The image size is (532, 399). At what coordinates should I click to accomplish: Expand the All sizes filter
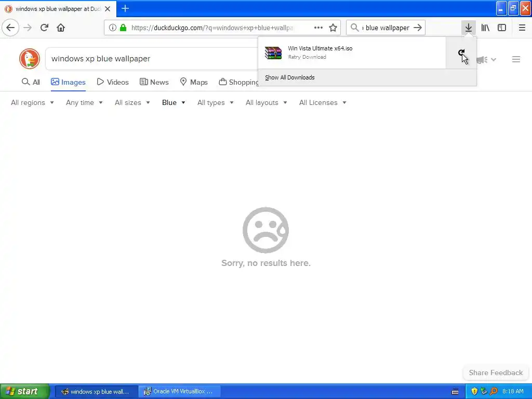pyautogui.click(x=132, y=102)
